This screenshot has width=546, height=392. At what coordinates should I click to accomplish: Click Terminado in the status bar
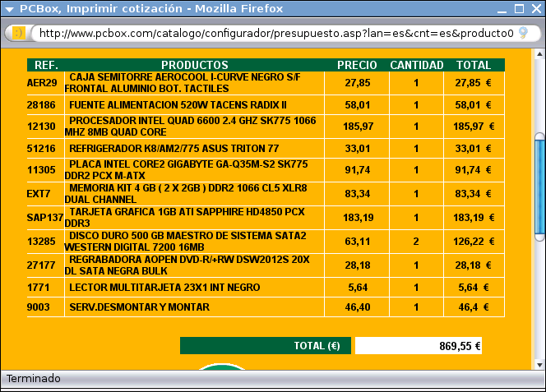pos(34,378)
